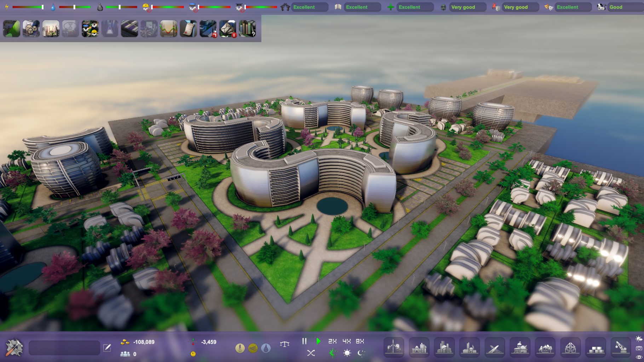Select the day-night cycle mode
The height and width of the screenshot is (362, 644).
coord(333,353)
